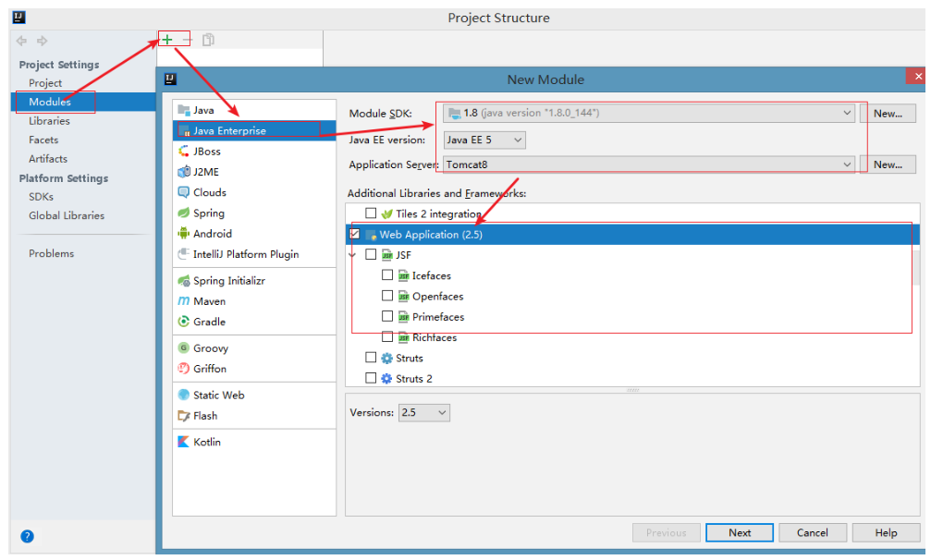Screen dimensions: 931x560
Task: Enable Tiles 2 integration checkbox
Action: click(x=371, y=213)
